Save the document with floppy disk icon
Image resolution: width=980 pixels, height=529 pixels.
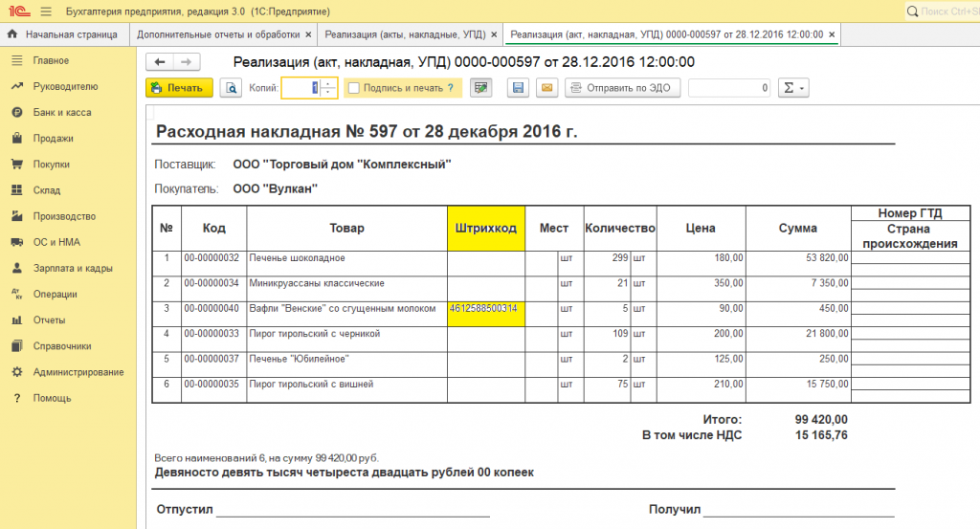point(518,88)
